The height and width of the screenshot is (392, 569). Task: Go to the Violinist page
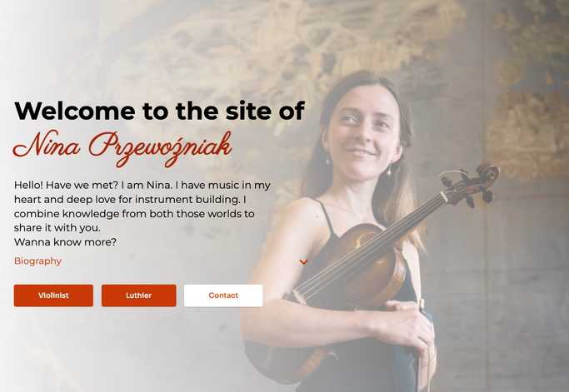(x=53, y=295)
